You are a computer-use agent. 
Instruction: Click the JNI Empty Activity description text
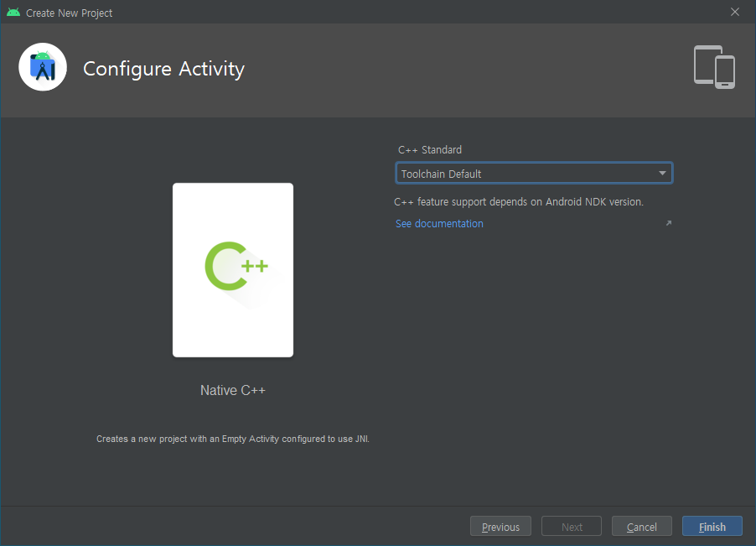click(233, 439)
